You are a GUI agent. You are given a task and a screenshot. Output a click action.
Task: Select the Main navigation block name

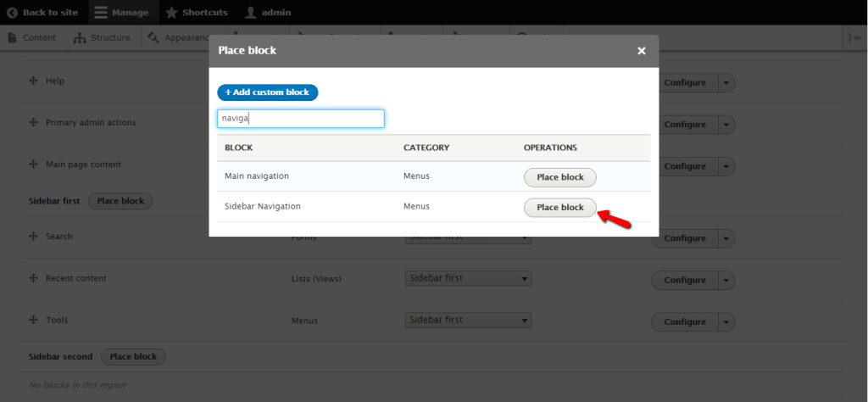point(257,176)
